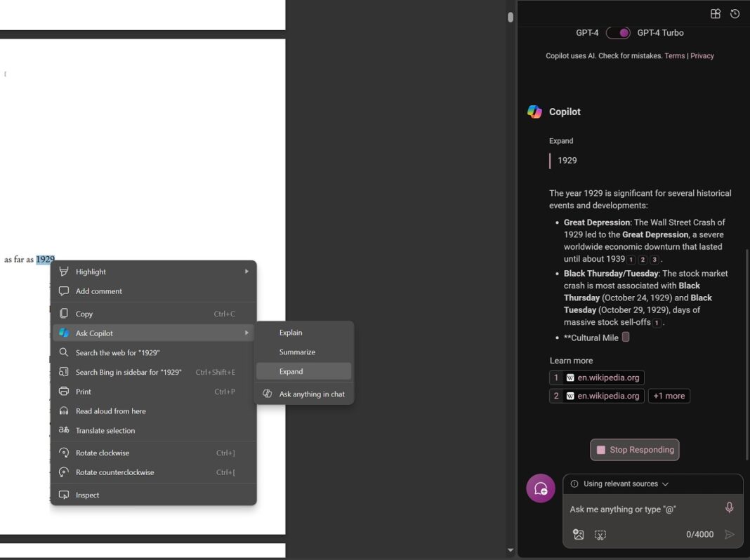750x560 pixels.
Task: Click the send message arrow icon
Action: click(x=730, y=534)
